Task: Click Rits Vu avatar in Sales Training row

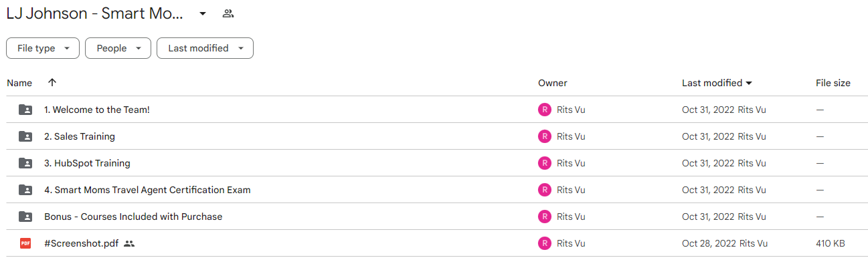Action: 545,136
